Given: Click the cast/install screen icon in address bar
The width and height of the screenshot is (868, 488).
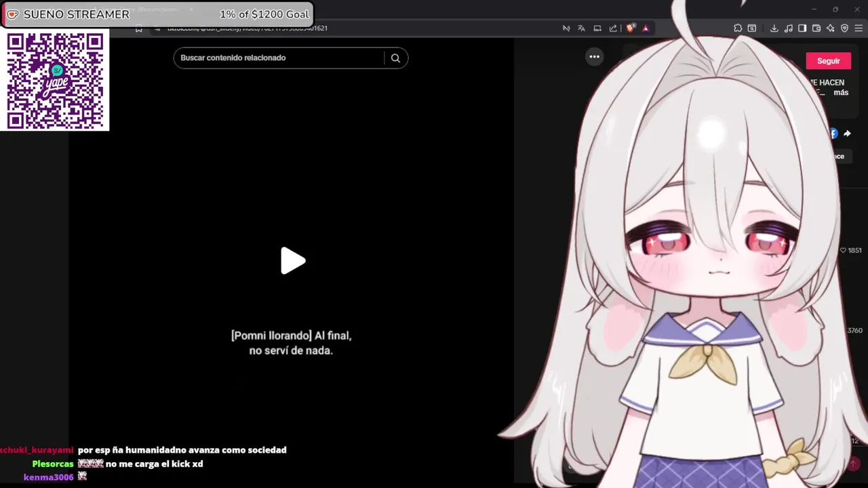Looking at the screenshot, I should (x=597, y=28).
